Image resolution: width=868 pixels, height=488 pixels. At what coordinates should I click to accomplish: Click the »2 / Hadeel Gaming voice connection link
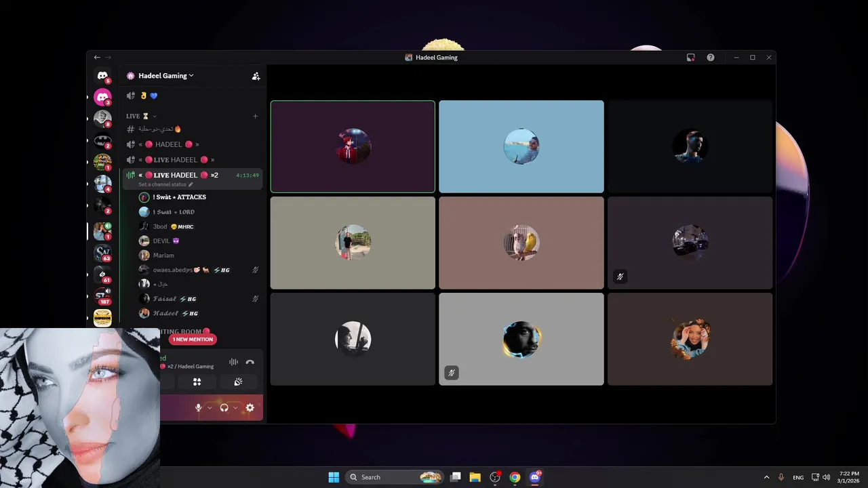click(x=187, y=367)
